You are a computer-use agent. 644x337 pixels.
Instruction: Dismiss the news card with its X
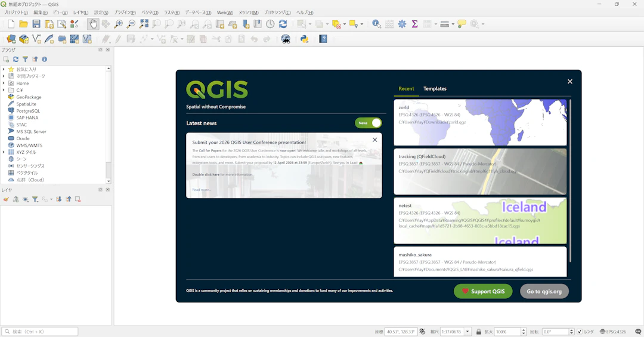[374, 140]
